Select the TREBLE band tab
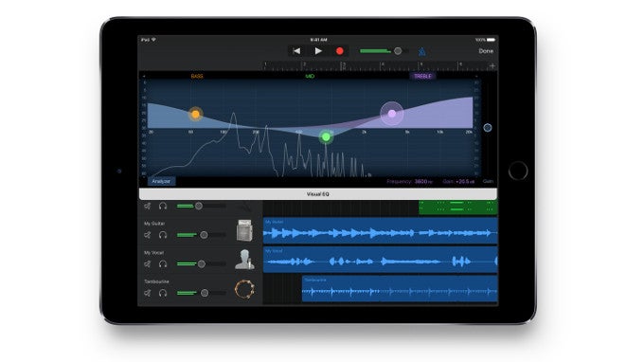This screenshot has width=644, height=362. [x=422, y=77]
